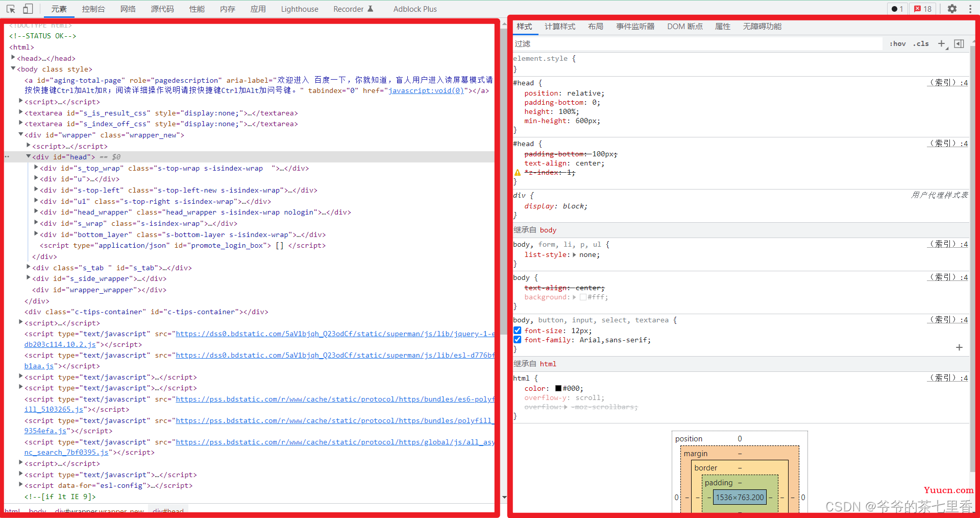The width and height of the screenshot is (980, 518).
Task: Click the #fff background color swatch
Action: (x=583, y=297)
